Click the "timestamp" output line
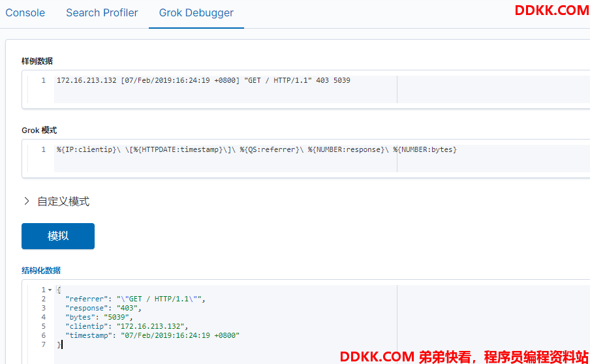The width and height of the screenshot is (590, 364). click(x=152, y=335)
